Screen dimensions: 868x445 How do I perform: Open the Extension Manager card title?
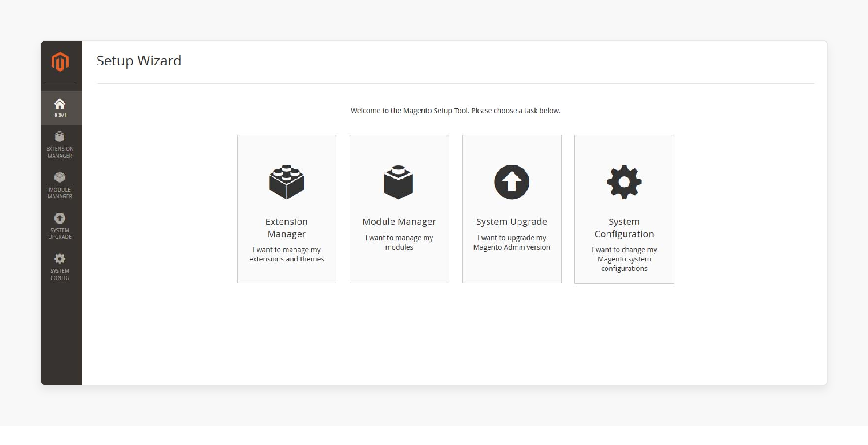(287, 228)
